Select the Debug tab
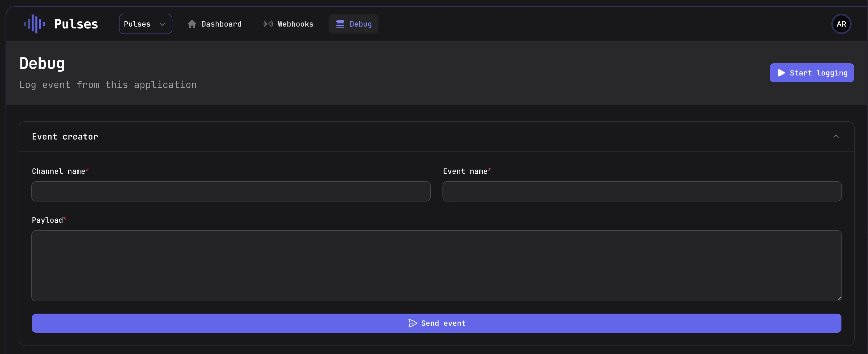 point(354,24)
